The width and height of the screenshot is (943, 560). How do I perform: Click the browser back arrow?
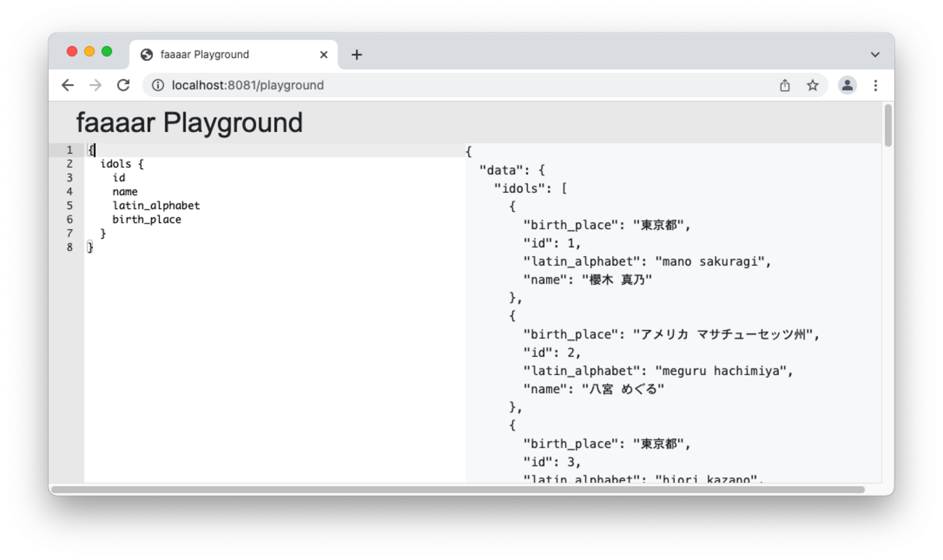(x=67, y=86)
